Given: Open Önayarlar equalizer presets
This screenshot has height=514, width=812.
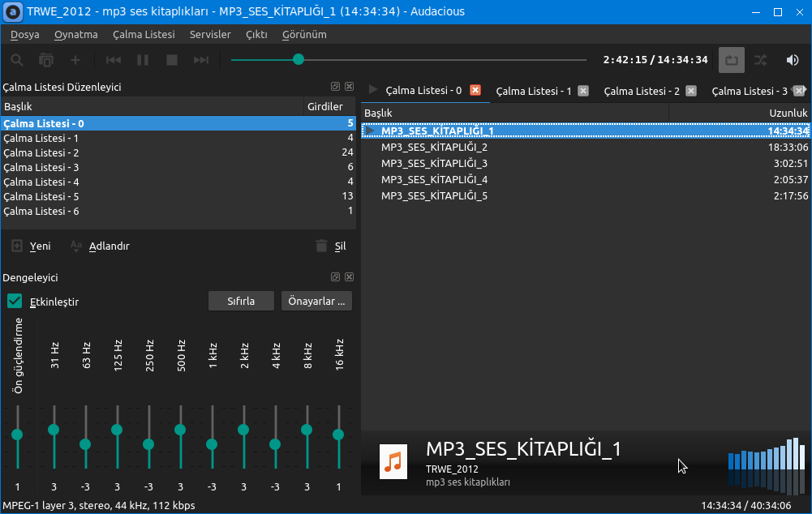Looking at the screenshot, I should coord(316,301).
